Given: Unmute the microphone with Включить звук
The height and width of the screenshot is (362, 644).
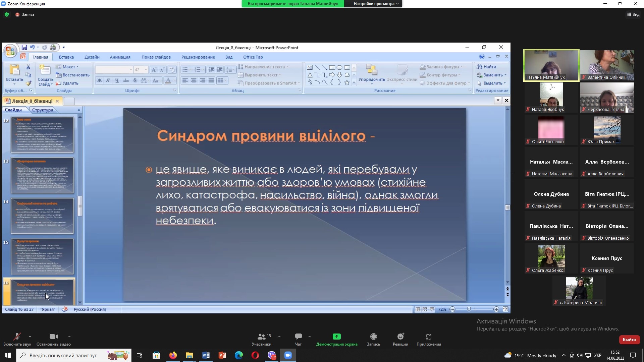Looking at the screenshot, I should 17,337.
